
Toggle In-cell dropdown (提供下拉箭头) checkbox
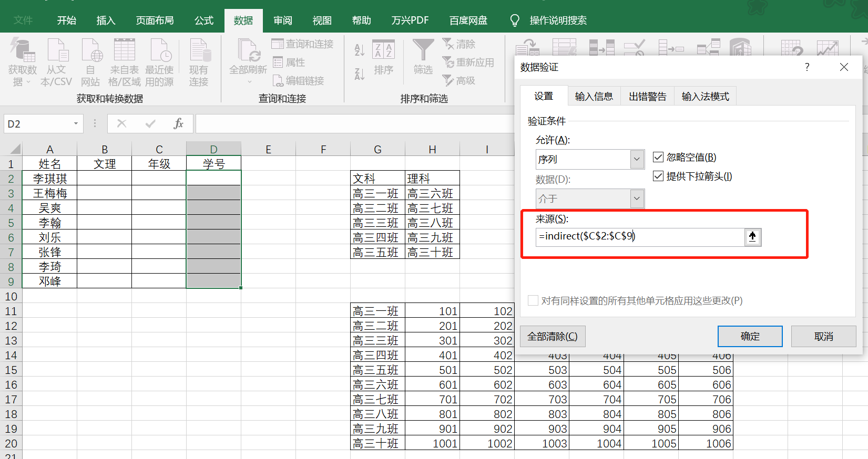pyautogui.click(x=658, y=176)
